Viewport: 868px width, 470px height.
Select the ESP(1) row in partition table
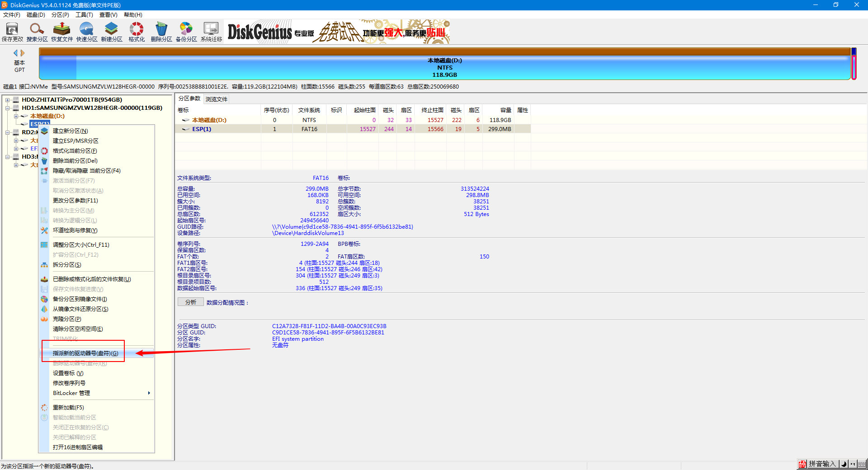(353, 129)
